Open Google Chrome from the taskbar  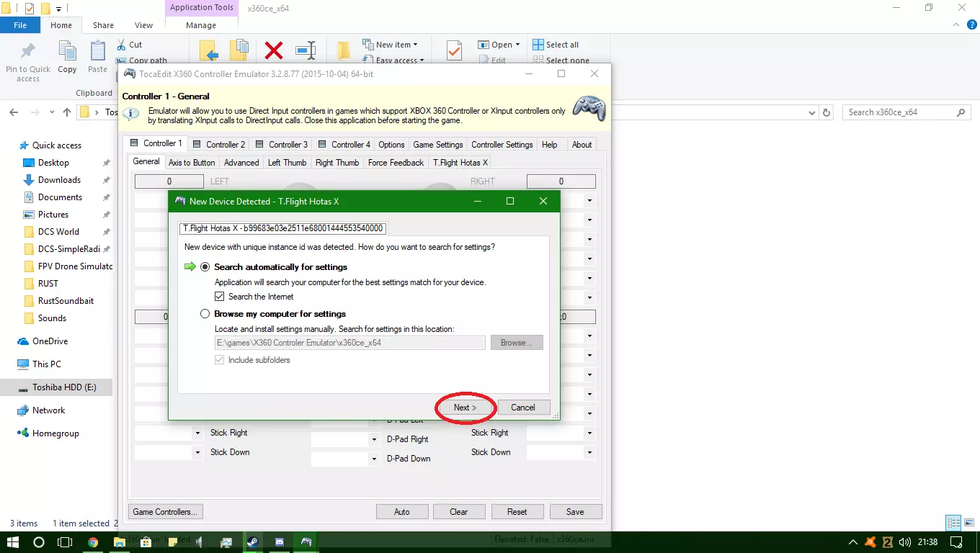tap(93, 541)
